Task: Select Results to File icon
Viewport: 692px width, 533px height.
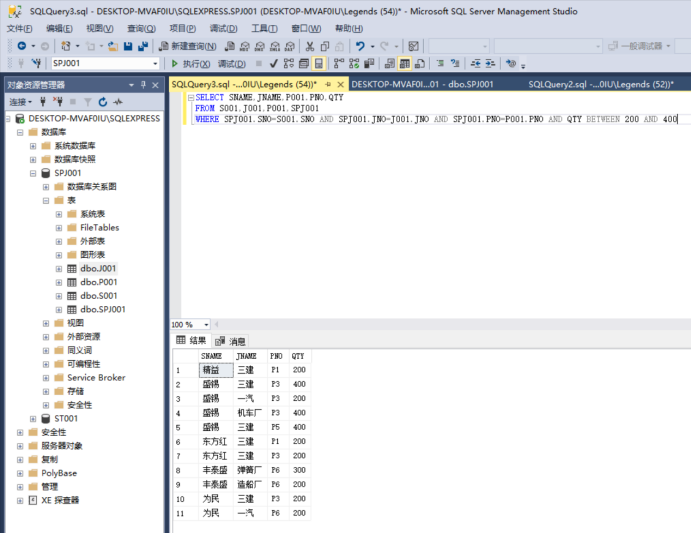Action: tap(420, 64)
